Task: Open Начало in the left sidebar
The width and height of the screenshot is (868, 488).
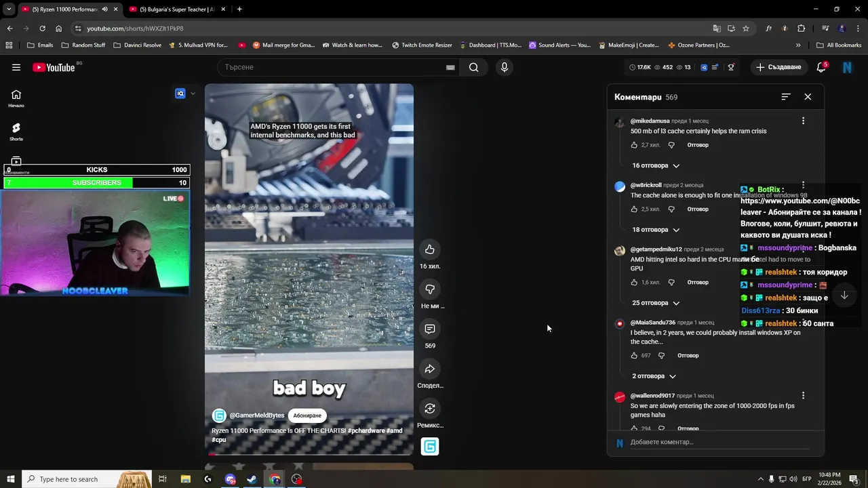Action: coord(16,99)
